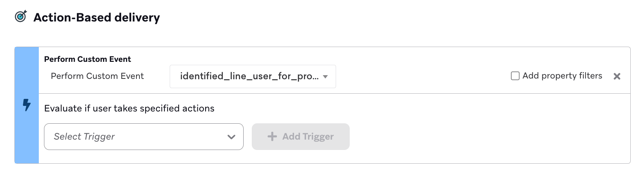Click the Action-Based delivery target icon
This screenshot has height=177, width=644.
click(x=21, y=16)
